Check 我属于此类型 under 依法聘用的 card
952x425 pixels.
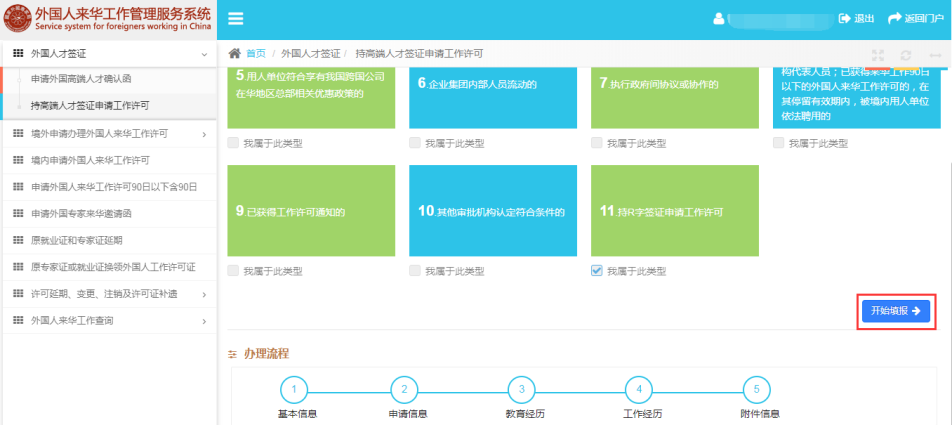pyautogui.click(x=778, y=143)
